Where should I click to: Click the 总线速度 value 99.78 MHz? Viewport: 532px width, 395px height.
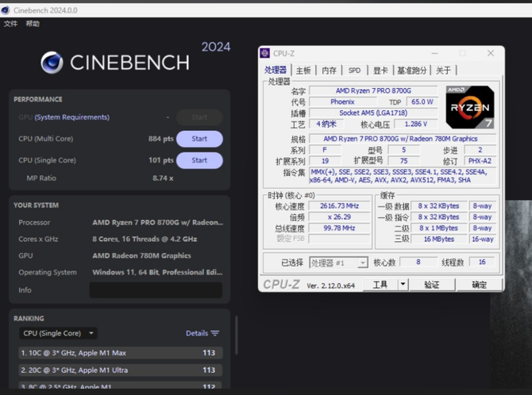339,228
